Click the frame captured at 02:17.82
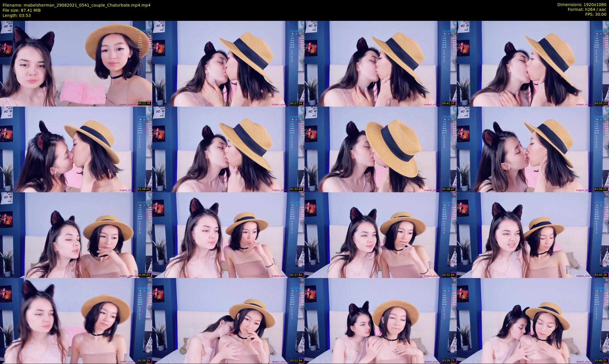 click(x=228, y=235)
